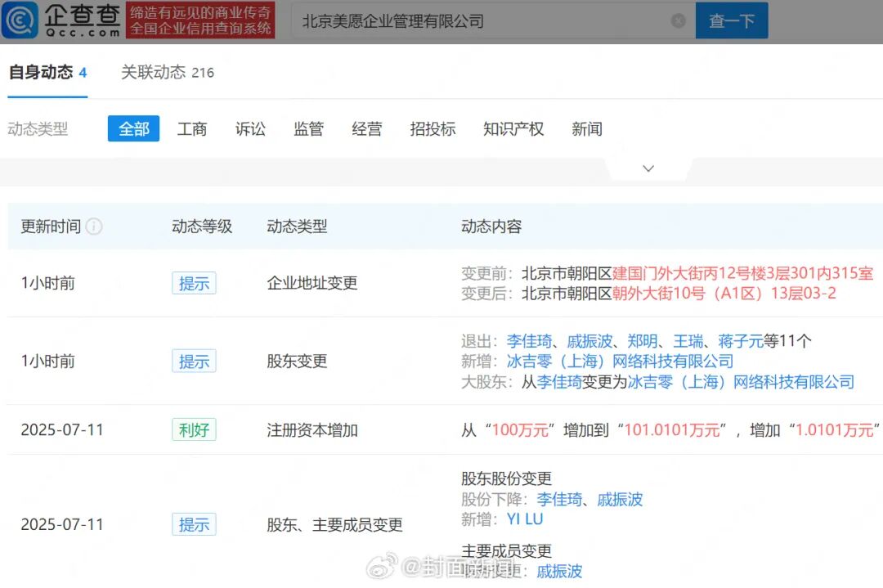Open 郑明 shareholder link
Screen dimensions: 883x588
(642, 341)
